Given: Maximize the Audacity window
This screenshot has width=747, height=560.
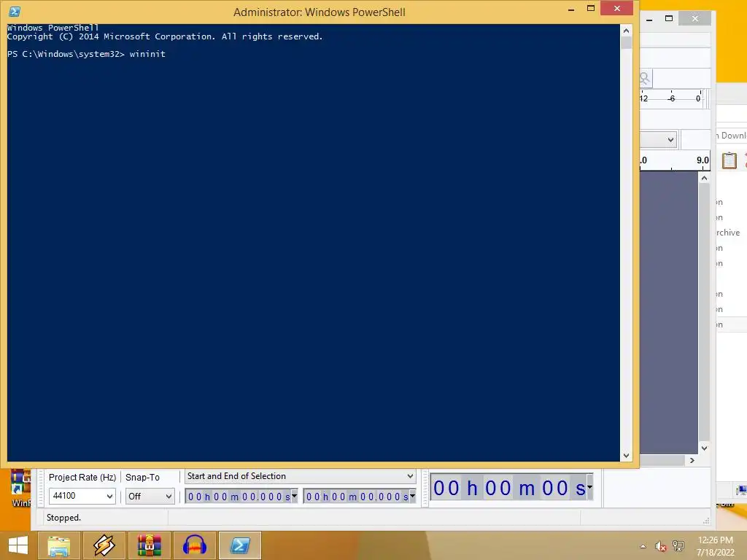Looking at the screenshot, I should click(x=669, y=18).
